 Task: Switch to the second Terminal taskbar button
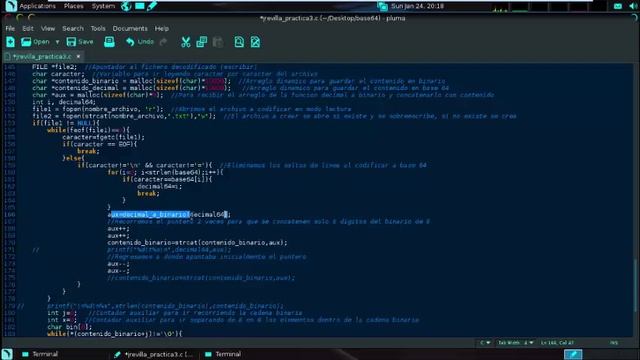coord(223,354)
